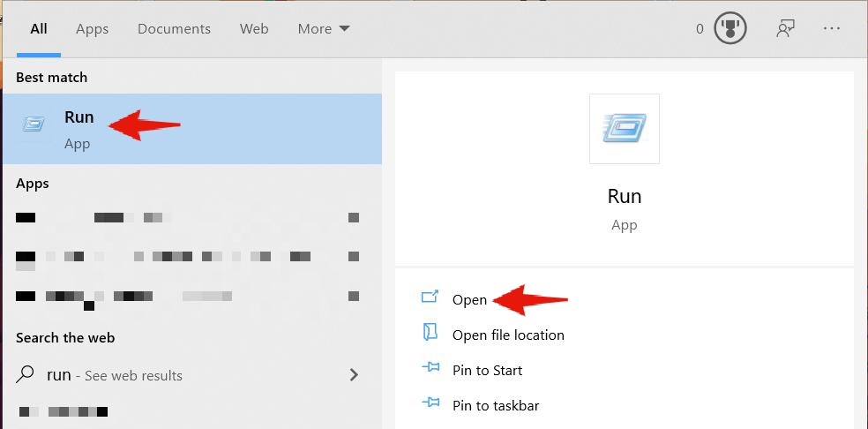Switch to the Apps tab

92,28
